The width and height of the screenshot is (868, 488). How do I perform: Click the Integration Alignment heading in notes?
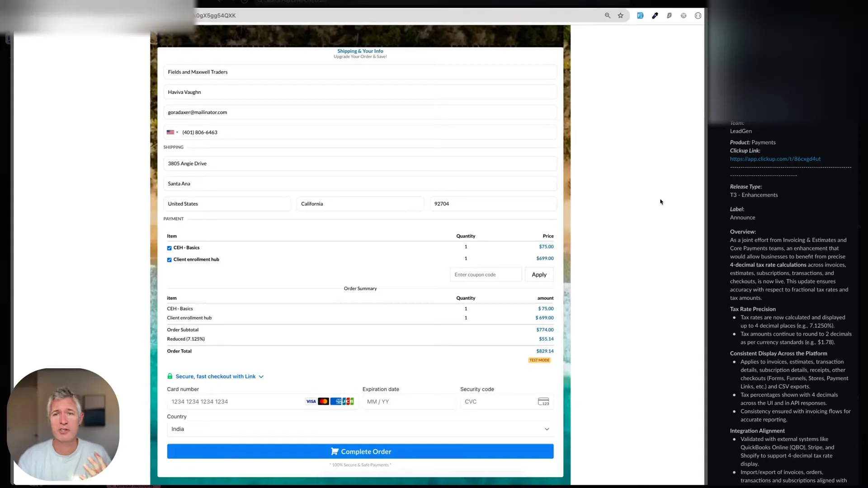tap(757, 431)
